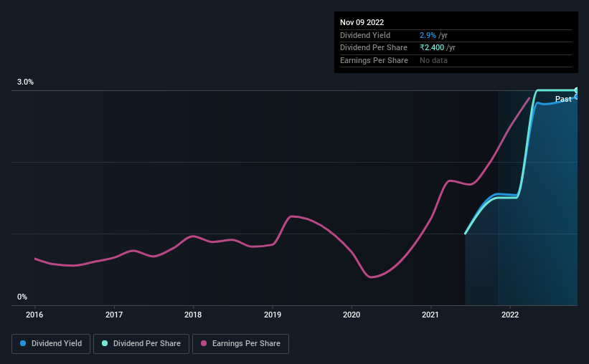Click the ₹2.400 dividend per share value
This screenshot has height=364, width=589.
[432, 47]
